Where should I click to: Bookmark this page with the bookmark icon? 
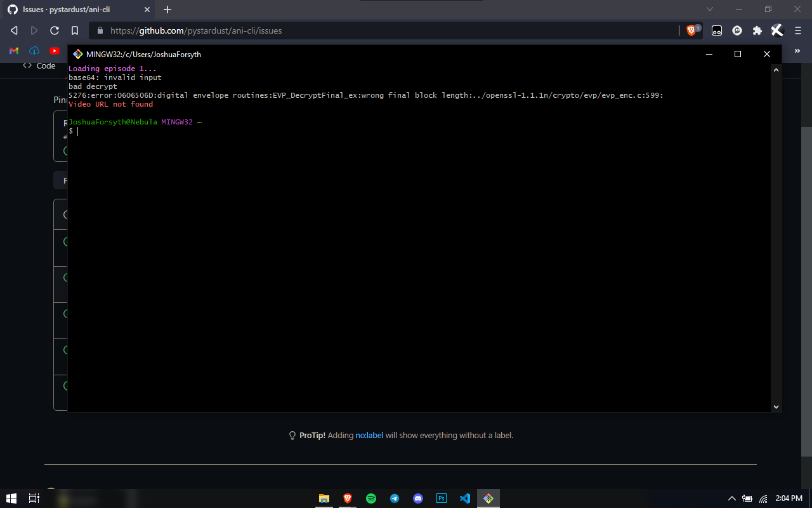(75, 30)
